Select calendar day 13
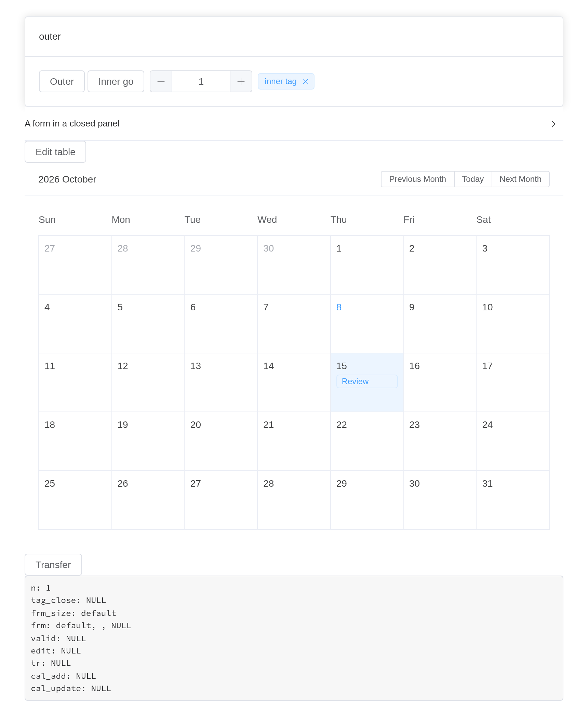The height and width of the screenshot is (728, 588). point(221,382)
